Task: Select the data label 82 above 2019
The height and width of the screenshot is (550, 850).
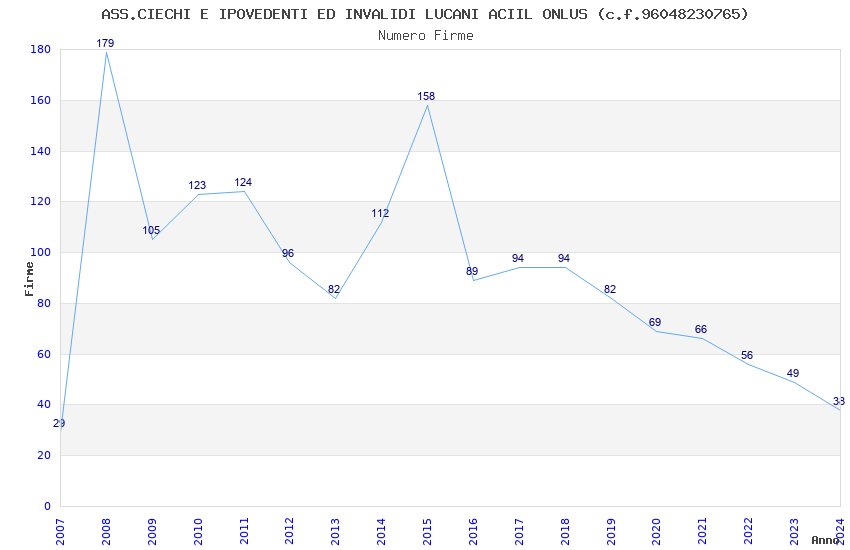Action: point(610,289)
